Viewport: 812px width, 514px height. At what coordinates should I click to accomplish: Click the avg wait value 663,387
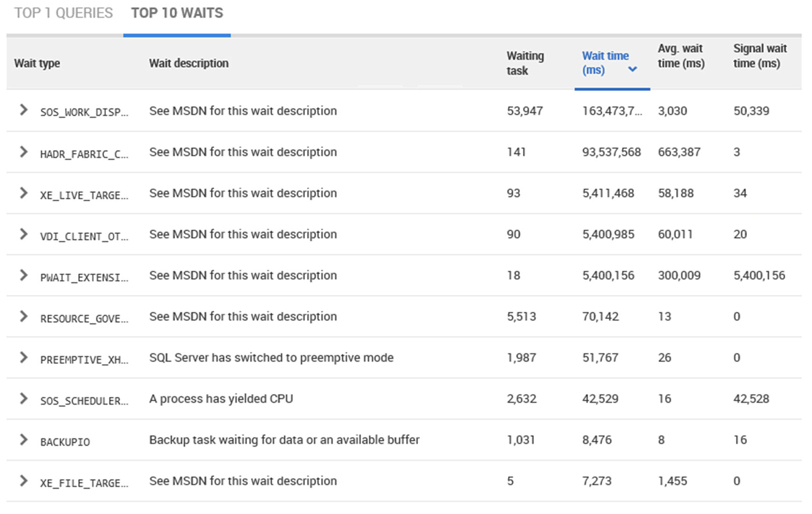point(679,152)
